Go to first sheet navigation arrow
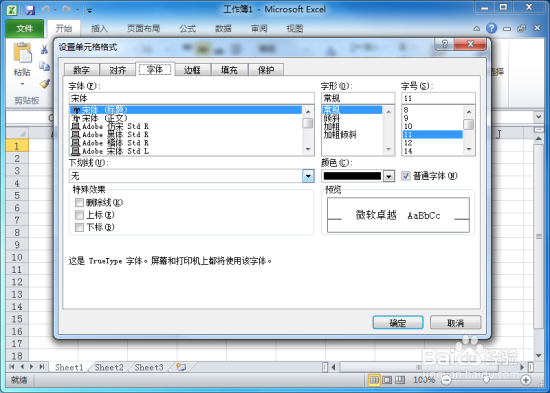Viewport: 550px width, 393px height. [12, 367]
